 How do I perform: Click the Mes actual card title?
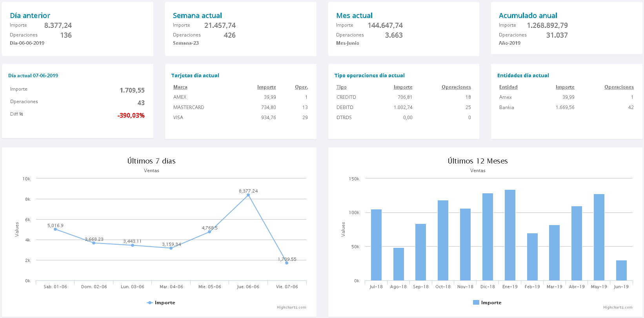pyautogui.click(x=354, y=16)
